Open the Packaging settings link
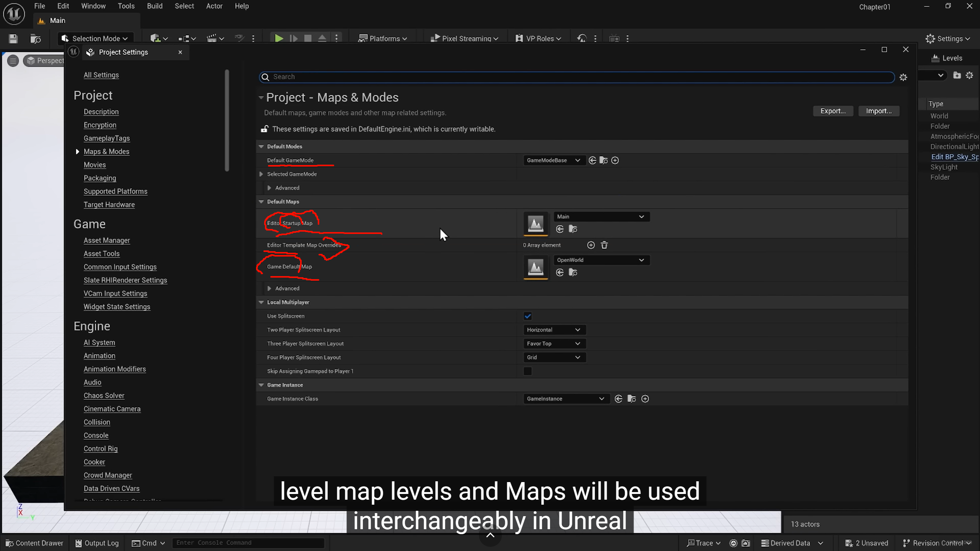The width and height of the screenshot is (980, 551). coord(100,178)
